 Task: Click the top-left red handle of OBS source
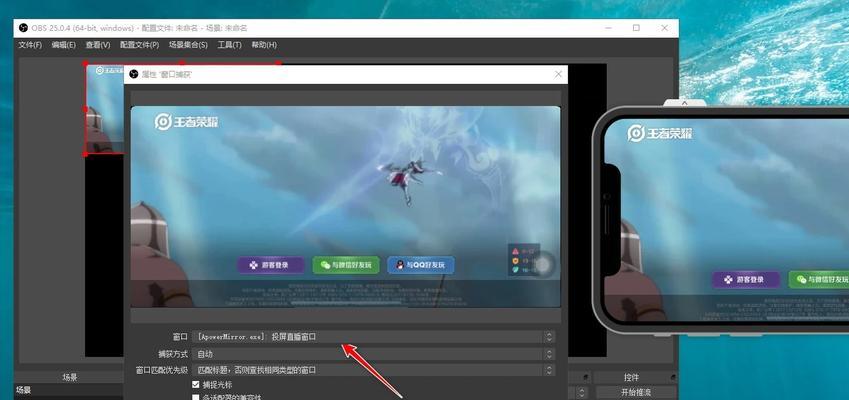click(86, 63)
